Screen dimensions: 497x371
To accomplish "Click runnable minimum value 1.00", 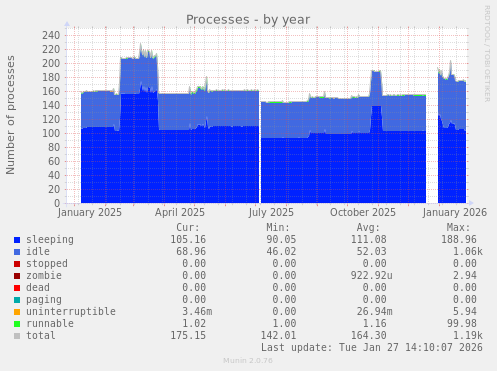I will pos(284,324).
